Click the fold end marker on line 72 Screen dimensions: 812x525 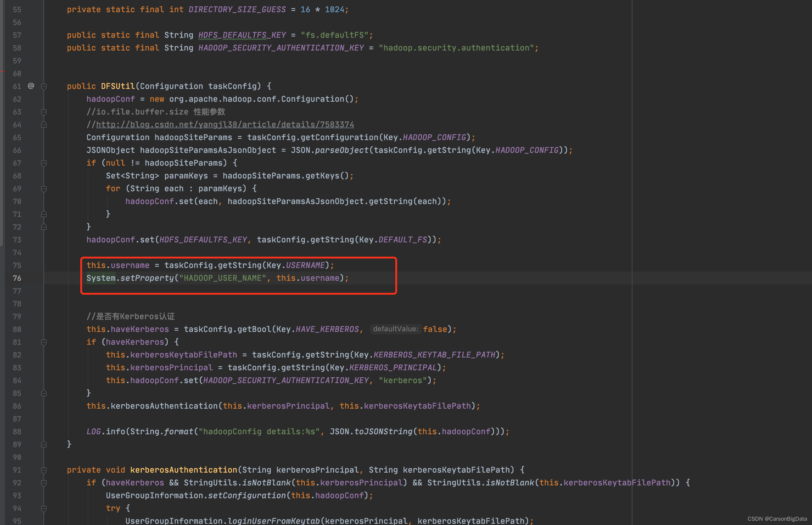click(44, 227)
